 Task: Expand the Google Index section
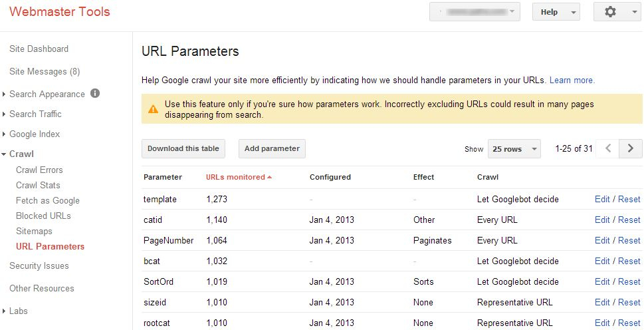(5, 134)
